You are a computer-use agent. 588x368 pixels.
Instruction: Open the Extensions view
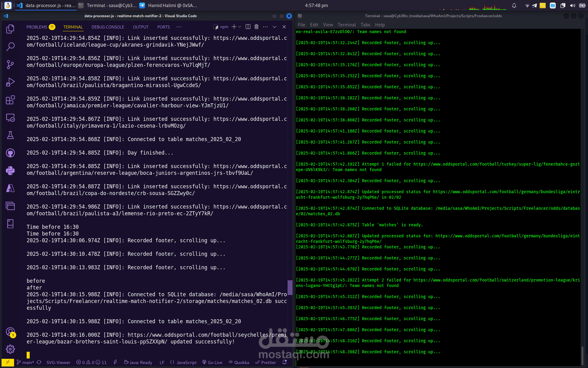pyautogui.click(x=10, y=100)
